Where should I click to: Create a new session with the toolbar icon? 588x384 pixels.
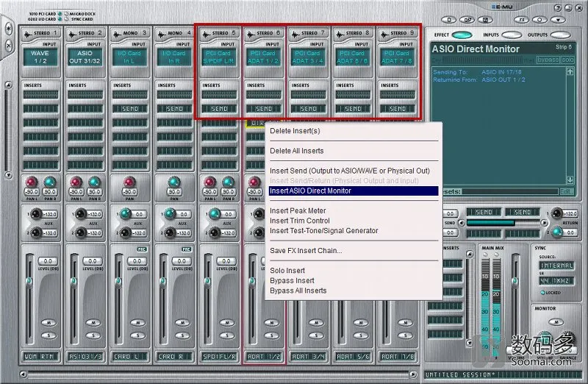pyautogui.click(x=449, y=20)
